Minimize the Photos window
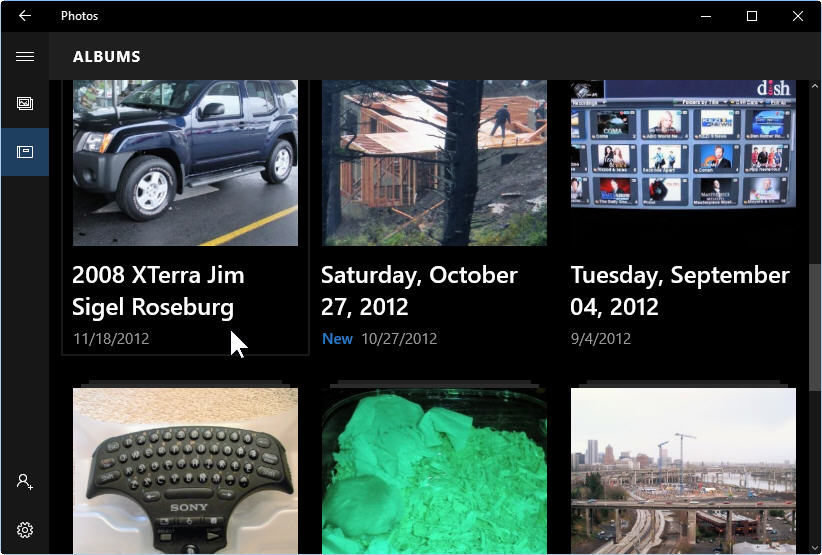822x555 pixels. pyautogui.click(x=706, y=16)
